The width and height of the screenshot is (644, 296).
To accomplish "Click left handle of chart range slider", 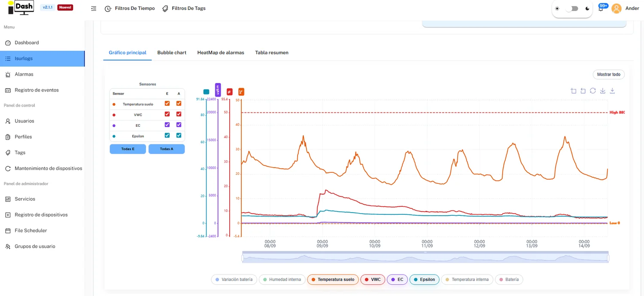I will [243, 258].
